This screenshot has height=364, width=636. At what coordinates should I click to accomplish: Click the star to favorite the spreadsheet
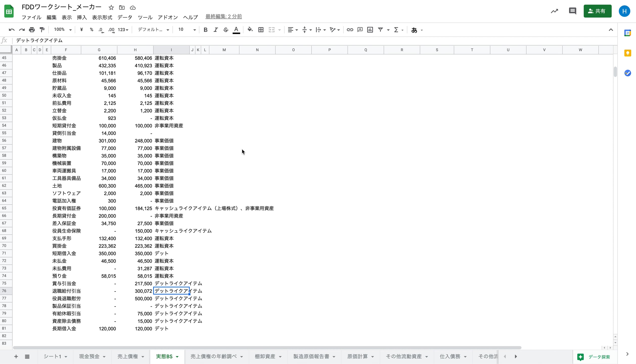(x=111, y=8)
